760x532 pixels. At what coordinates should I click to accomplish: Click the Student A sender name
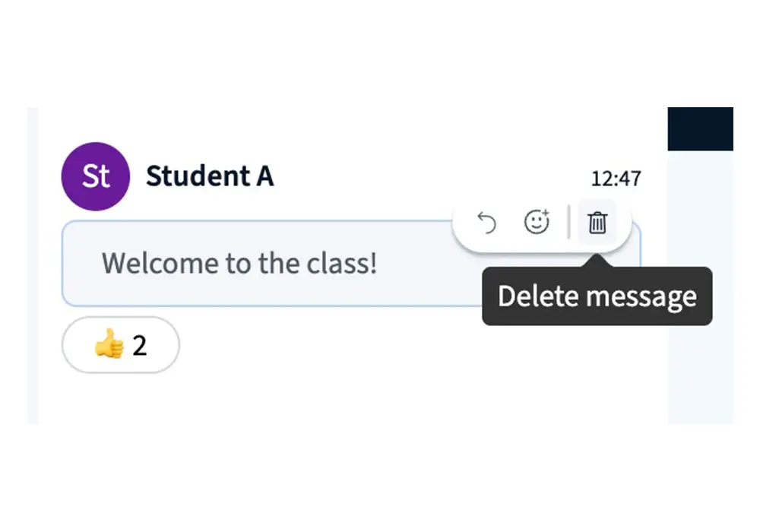tap(209, 176)
